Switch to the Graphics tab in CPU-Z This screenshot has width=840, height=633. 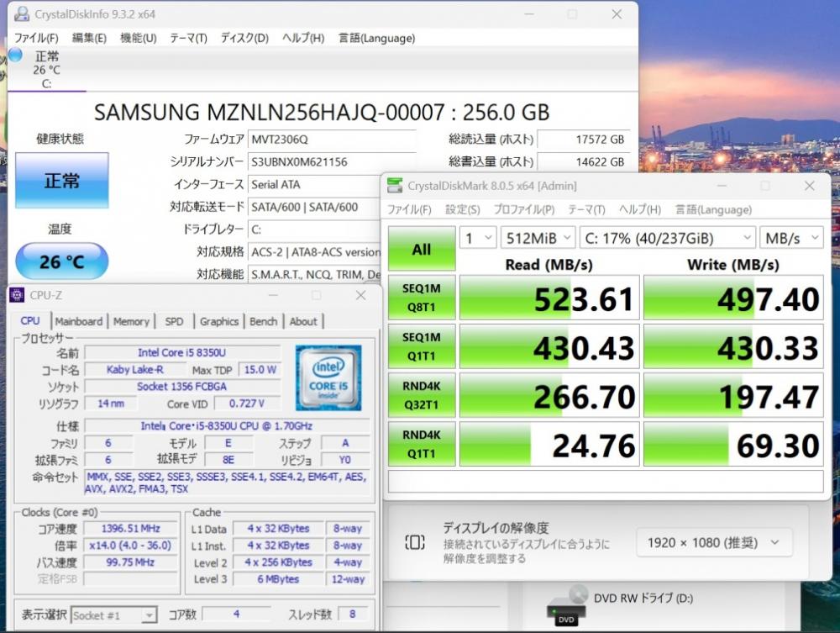tap(219, 321)
